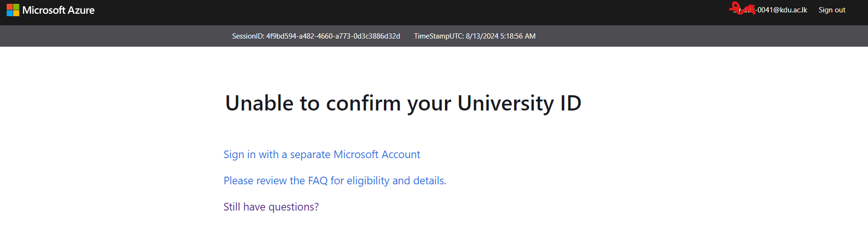
Task: Click the word University in the heading
Action: (506, 103)
